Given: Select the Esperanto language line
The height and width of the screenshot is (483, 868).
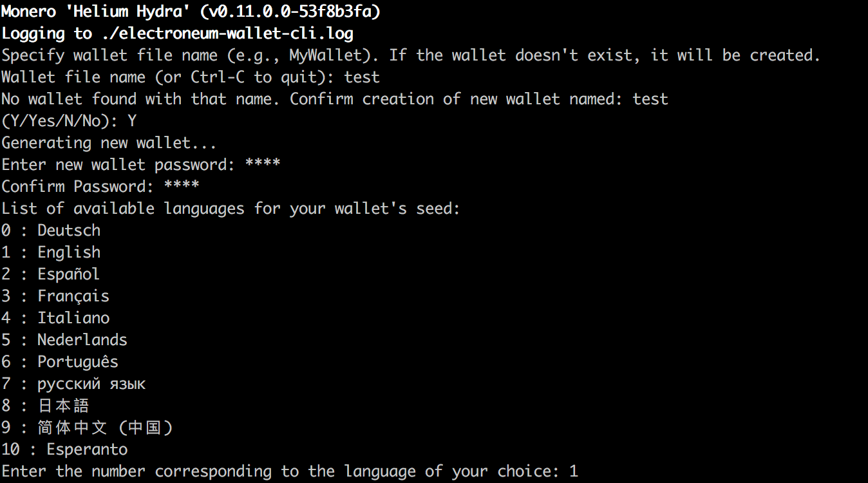Looking at the screenshot, I should [64, 450].
